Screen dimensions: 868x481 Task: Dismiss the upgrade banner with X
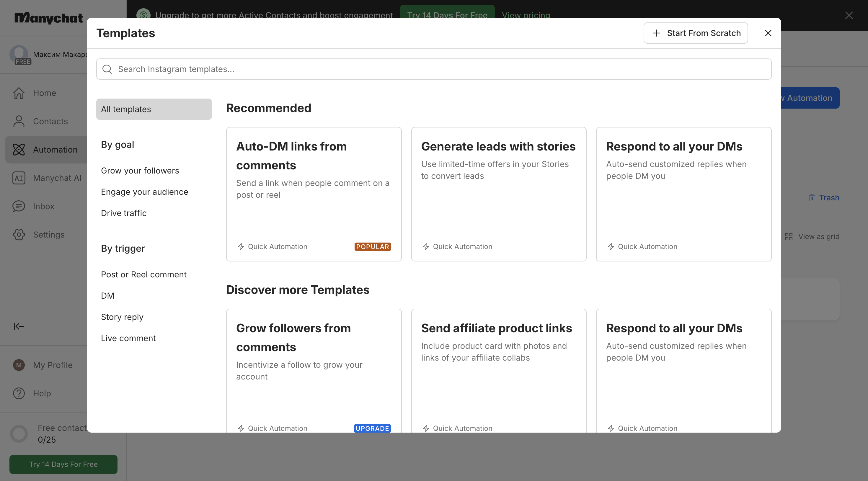tap(849, 15)
